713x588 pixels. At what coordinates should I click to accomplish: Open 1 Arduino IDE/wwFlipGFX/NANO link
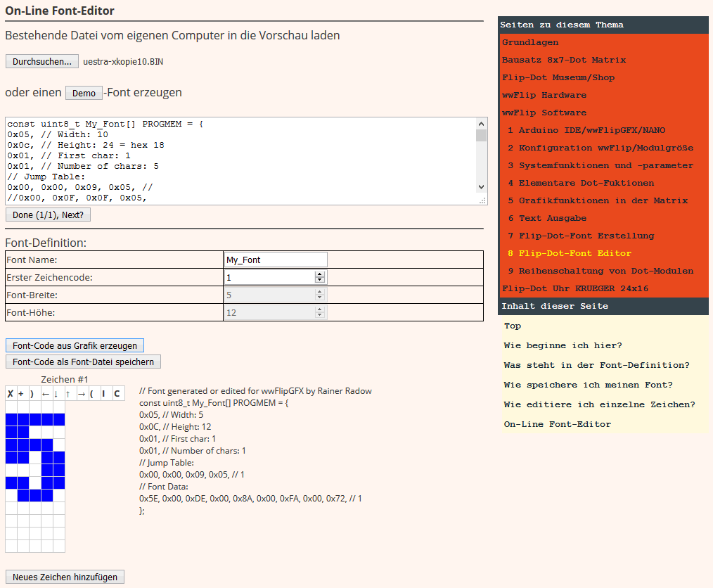[x=586, y=131]
